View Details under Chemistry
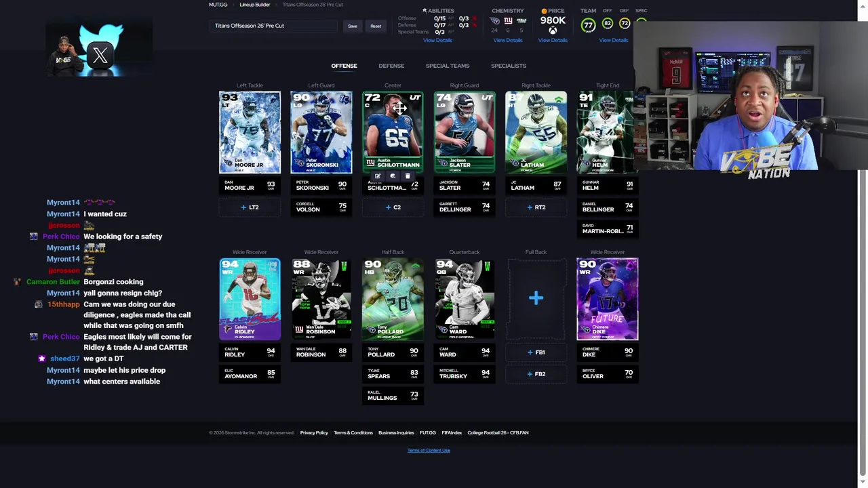This screenshot has width=868, height=488. tap(508, 41)
